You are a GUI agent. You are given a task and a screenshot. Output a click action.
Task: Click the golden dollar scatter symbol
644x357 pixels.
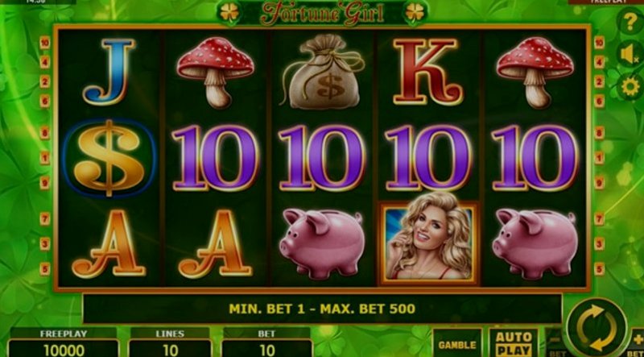coord(109,158)
